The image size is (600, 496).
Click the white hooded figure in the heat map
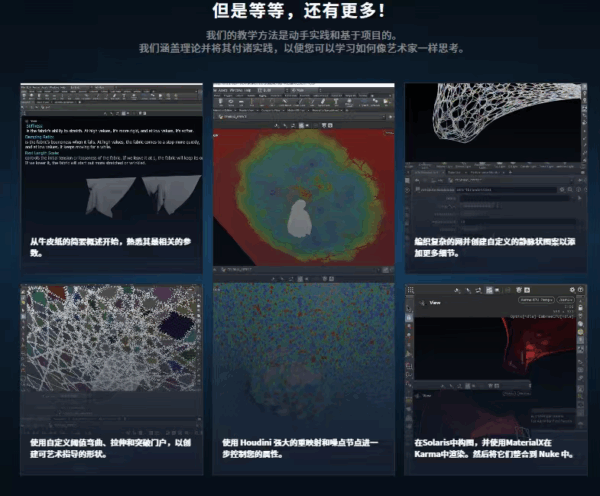click(300, 219)
